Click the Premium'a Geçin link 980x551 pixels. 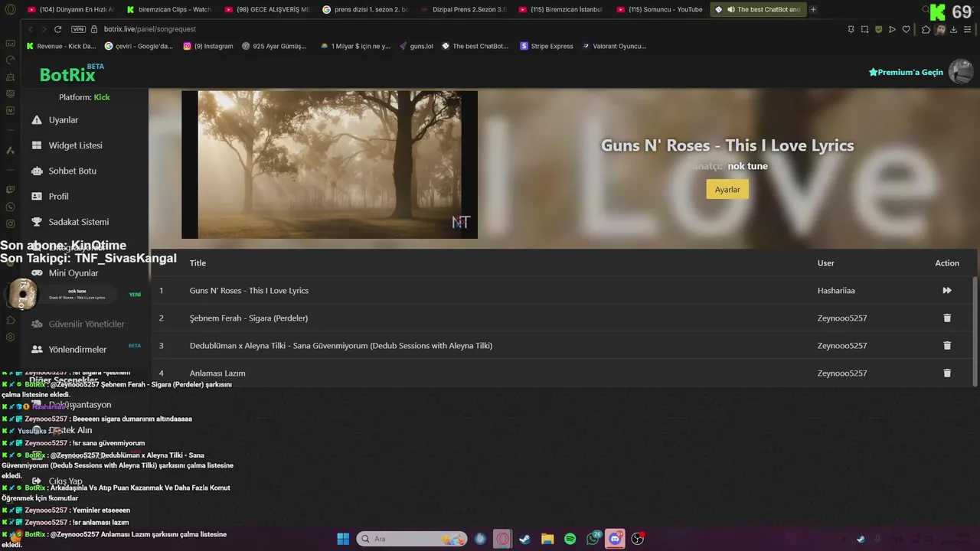pyautogui.click(x=906, y=72)
